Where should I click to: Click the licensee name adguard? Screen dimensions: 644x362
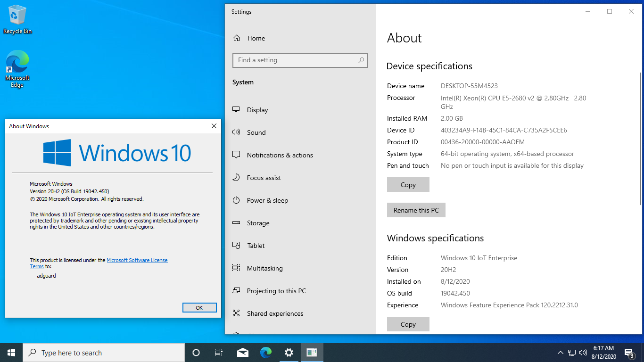(x=46, y=276)
